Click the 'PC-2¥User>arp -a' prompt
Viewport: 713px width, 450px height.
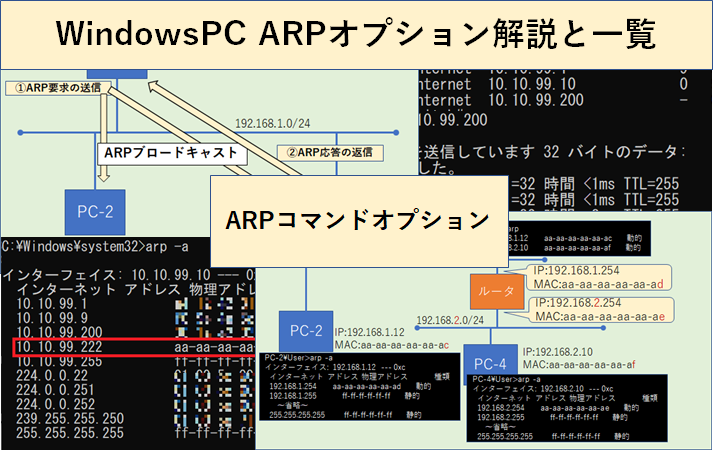(298, 358)
